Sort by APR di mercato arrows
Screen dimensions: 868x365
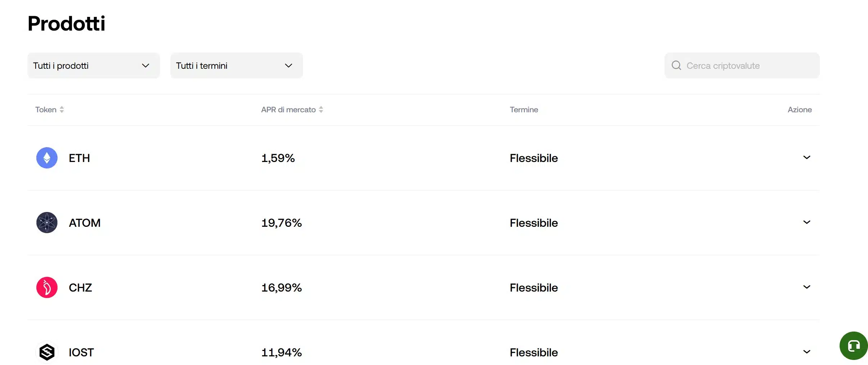point(321,109)
